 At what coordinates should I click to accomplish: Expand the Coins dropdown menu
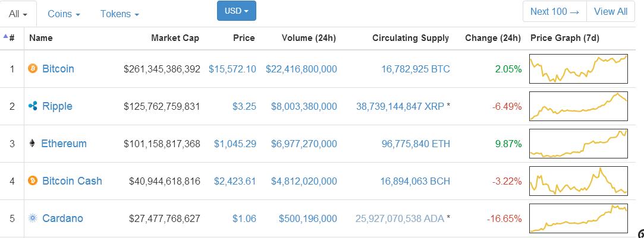click(64, 14)
